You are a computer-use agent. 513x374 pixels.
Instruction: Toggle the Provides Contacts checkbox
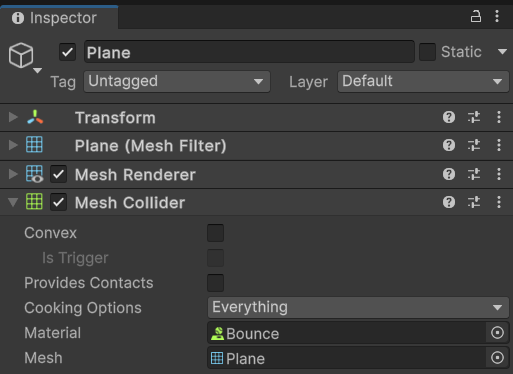pyautogui.click(x=215, y=283)
